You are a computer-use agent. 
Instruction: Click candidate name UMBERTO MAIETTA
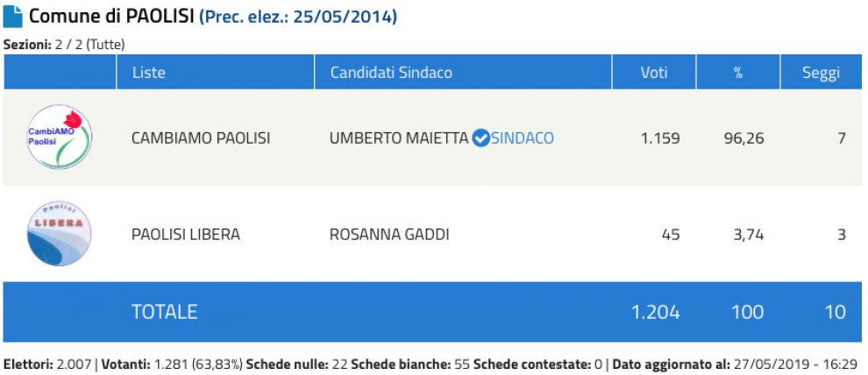pyautogui.click(x=399, y=138)
